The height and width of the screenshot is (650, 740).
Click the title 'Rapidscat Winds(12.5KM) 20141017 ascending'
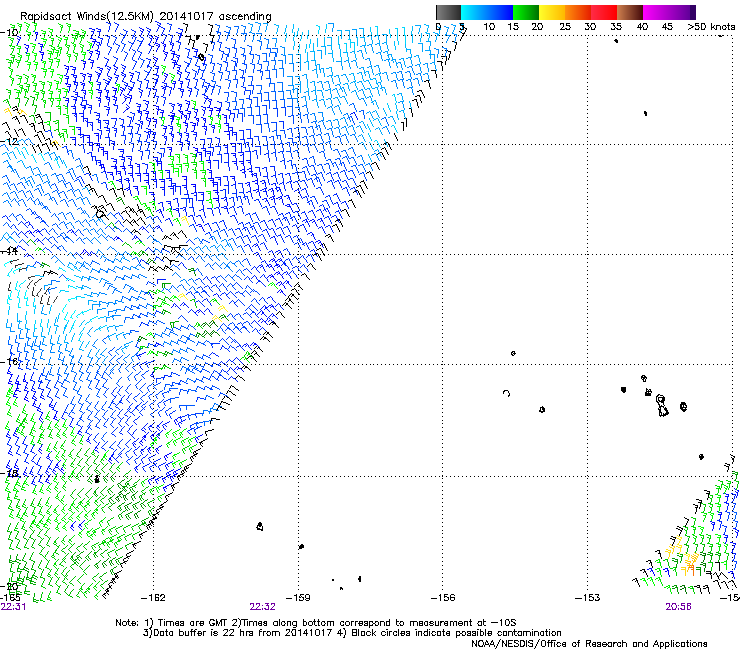click(x=145, y=16)
